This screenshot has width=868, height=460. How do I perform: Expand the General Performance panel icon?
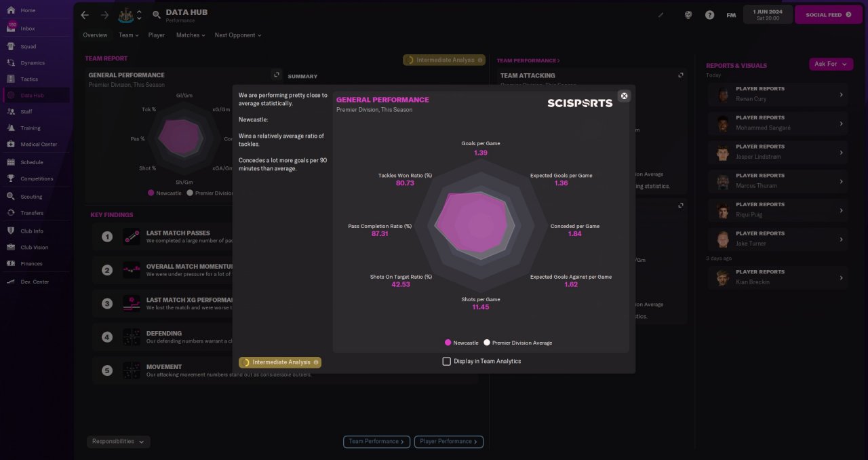click(276, 75)
